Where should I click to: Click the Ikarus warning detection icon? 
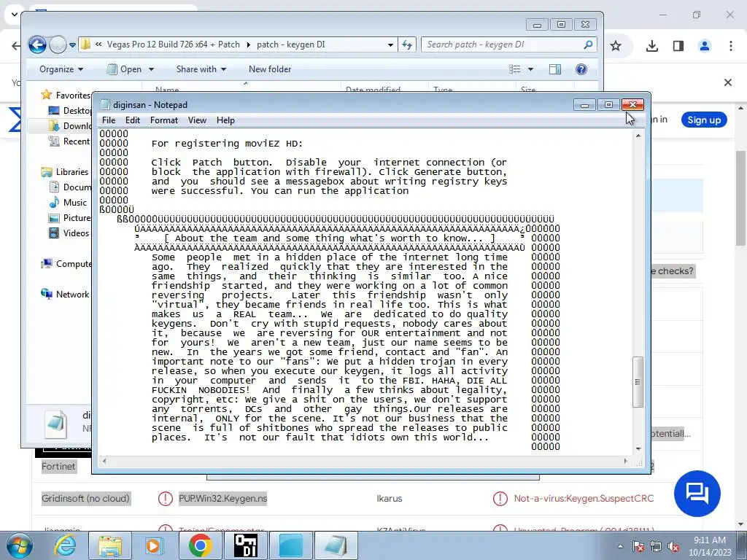pyautogui.click(x=500, y=499)
